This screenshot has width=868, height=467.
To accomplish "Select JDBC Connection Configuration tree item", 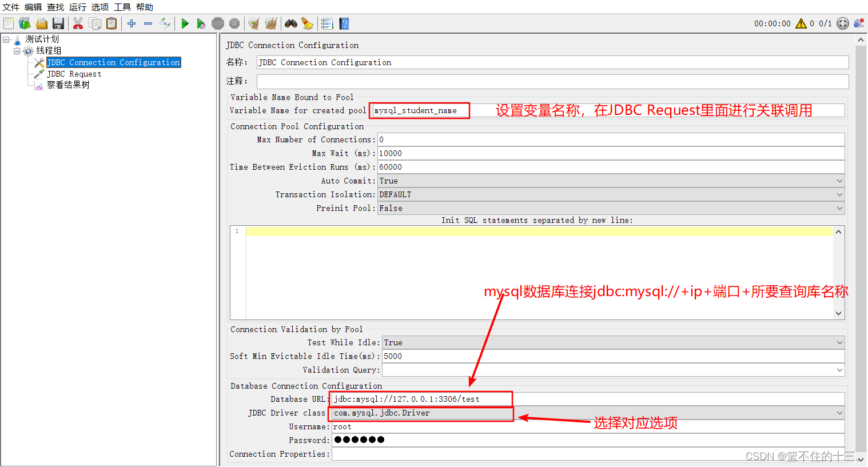I will pos(114,62).
